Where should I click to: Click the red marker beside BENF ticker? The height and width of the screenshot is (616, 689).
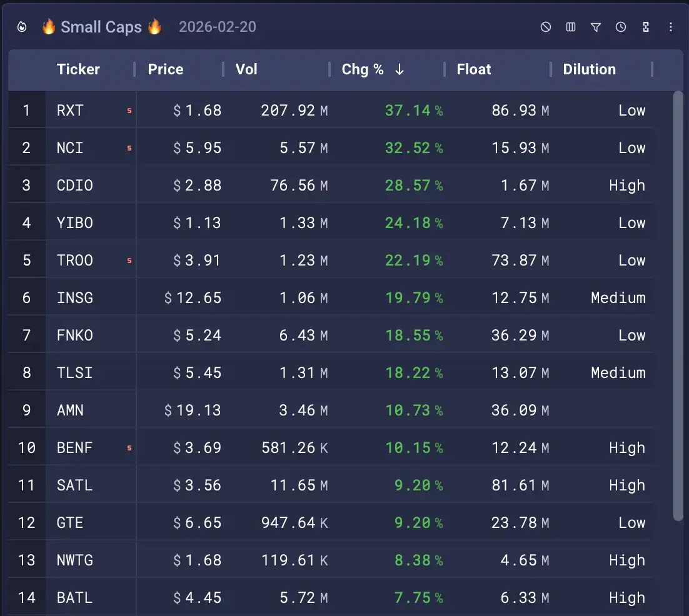[129, 448]
